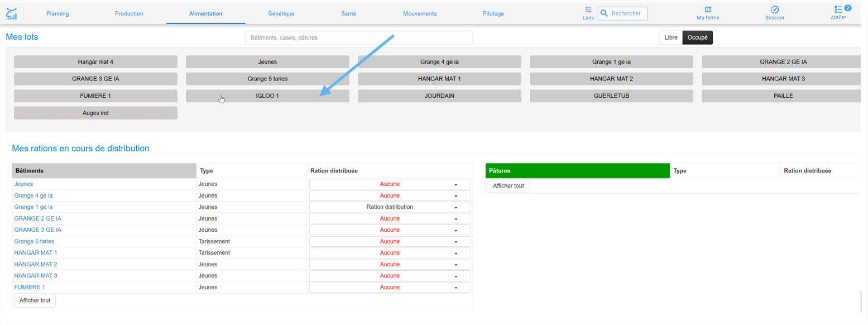This screenshot has height=325, width=868.
Task: Open the GRANGE 3 GE IA link
Action: pos(37,230)
